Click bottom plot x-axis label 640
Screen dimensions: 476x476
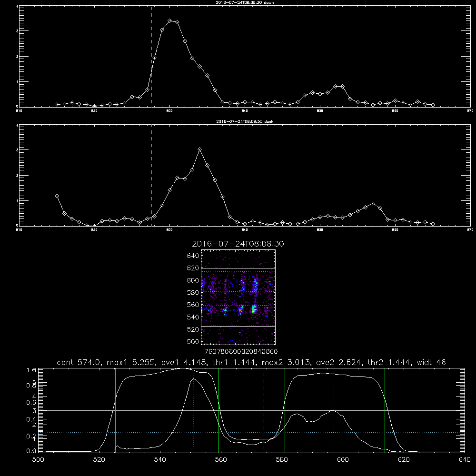[465, 460]
